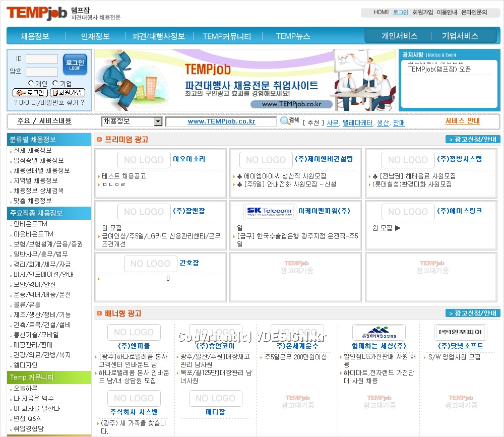Open (주)엔피플 banner link
Viewport: 504px width, 437px height.
pyautogui.click(x=134, y=346)
